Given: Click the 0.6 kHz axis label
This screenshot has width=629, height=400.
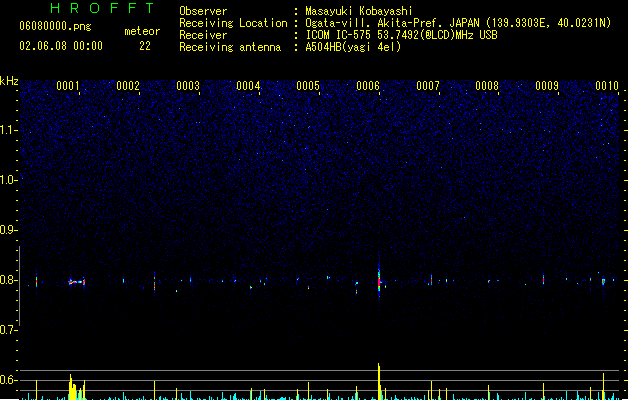Looking at the screenshot, I should point(9,380).
